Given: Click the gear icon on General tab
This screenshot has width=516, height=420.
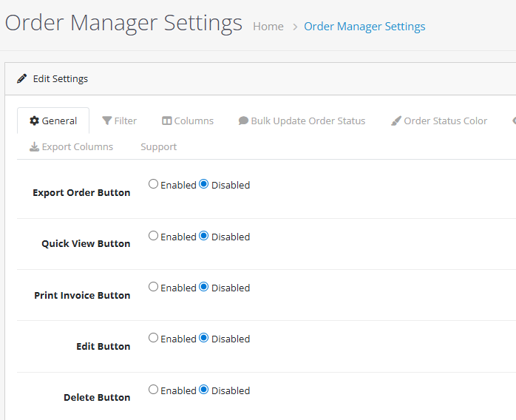Looking at the screenshot, I should click(34, 121).
